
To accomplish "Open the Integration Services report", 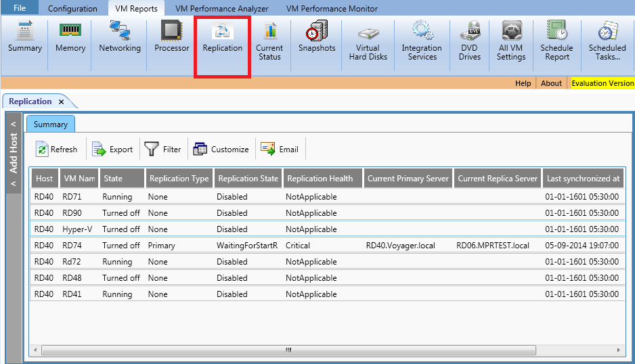I will [422, 41].
